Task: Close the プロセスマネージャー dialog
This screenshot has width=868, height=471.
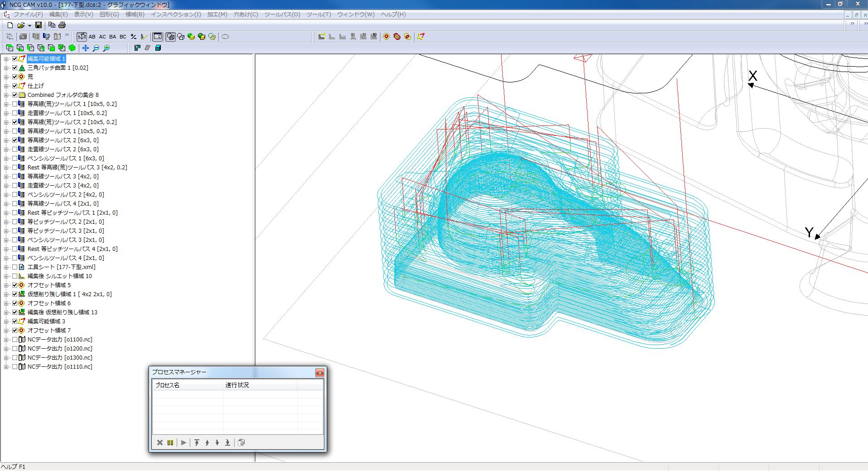Action: (320, 373)
